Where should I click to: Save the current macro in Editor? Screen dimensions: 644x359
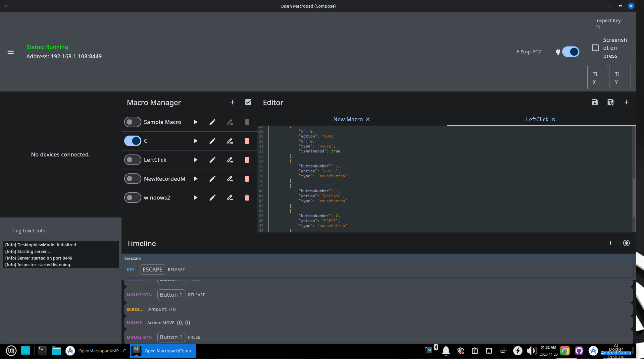[x=594, y=102]
